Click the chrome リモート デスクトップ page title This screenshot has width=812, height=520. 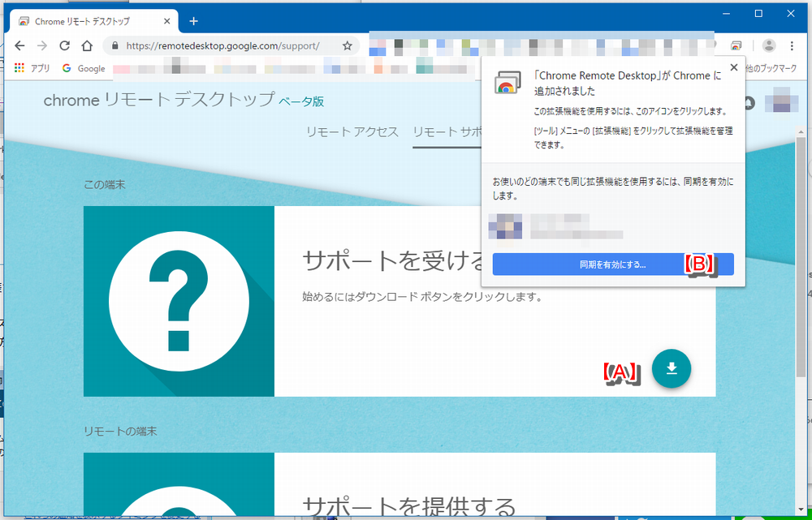coord(159,100)
